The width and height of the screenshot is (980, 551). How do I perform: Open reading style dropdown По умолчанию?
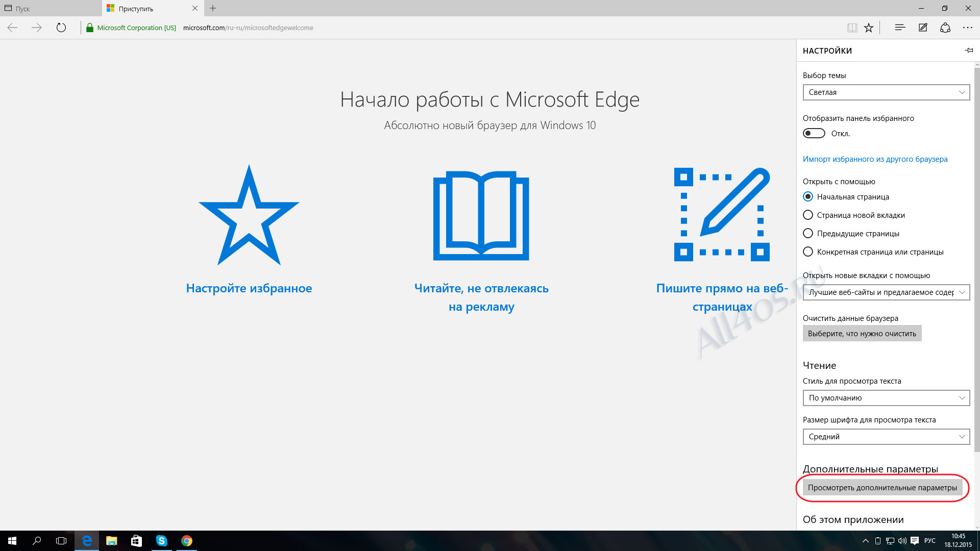point(886,398)
